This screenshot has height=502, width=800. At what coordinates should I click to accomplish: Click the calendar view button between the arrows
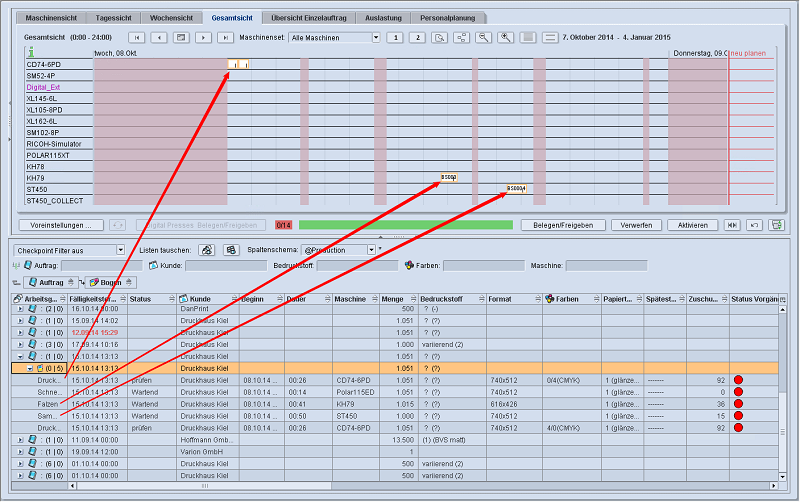point(181,37)
